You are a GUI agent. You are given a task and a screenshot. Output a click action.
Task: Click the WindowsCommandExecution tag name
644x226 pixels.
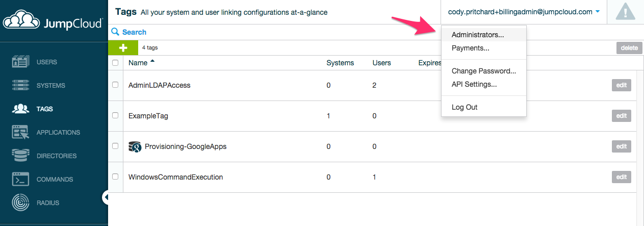click(x=176, y=177)
